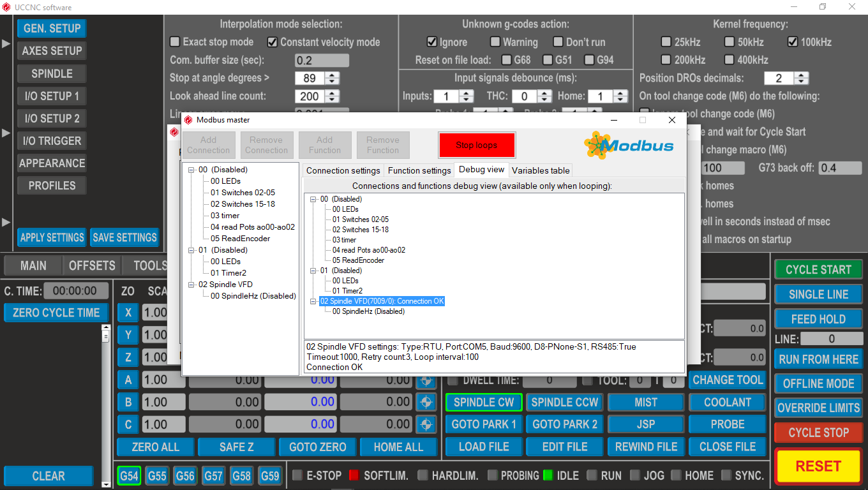
Task: Click the reference icon in the C axis row
Action: pyautogui.click(x=426, y=424)
